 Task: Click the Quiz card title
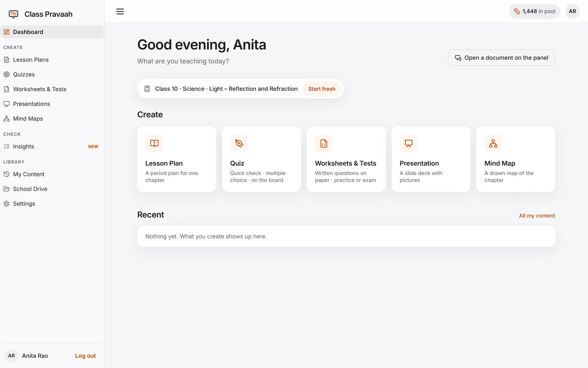[x=237, y=163]
